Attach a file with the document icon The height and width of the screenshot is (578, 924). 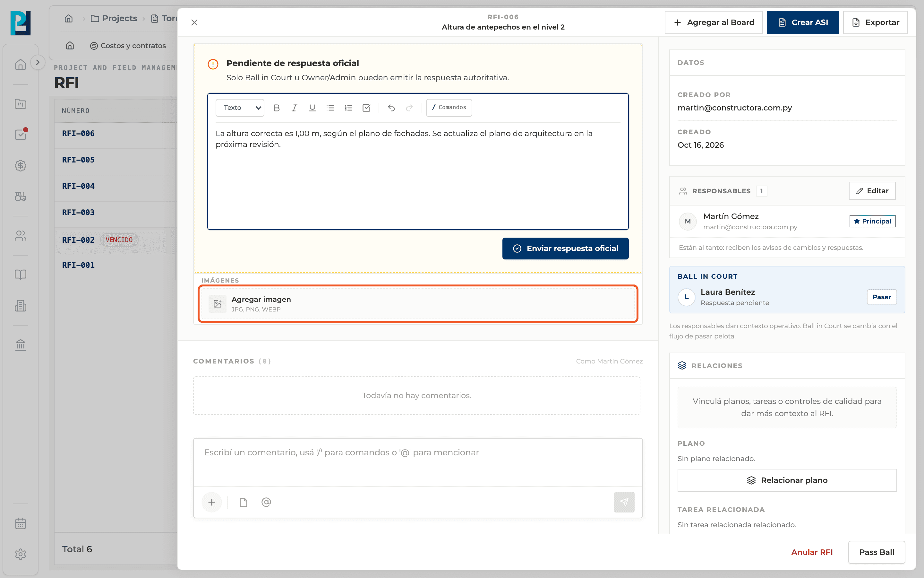(243, 502)
